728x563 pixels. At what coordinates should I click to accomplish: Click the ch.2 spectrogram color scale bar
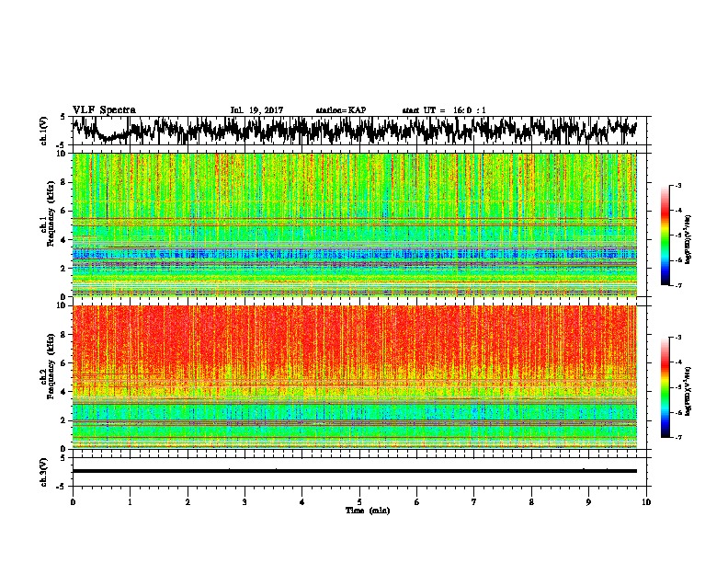tap(665, 387)
